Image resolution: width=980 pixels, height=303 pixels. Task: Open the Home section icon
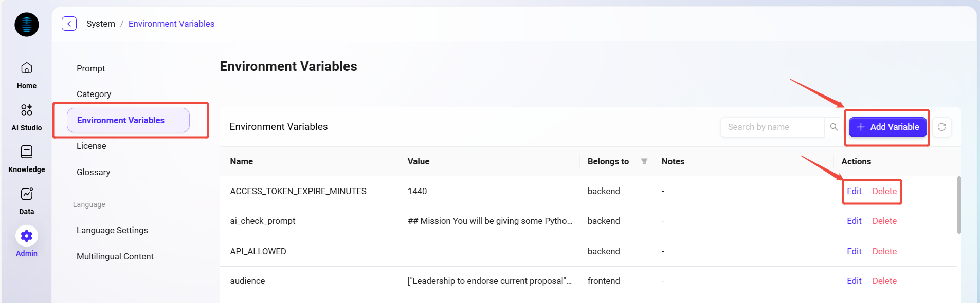click(27, 68)
